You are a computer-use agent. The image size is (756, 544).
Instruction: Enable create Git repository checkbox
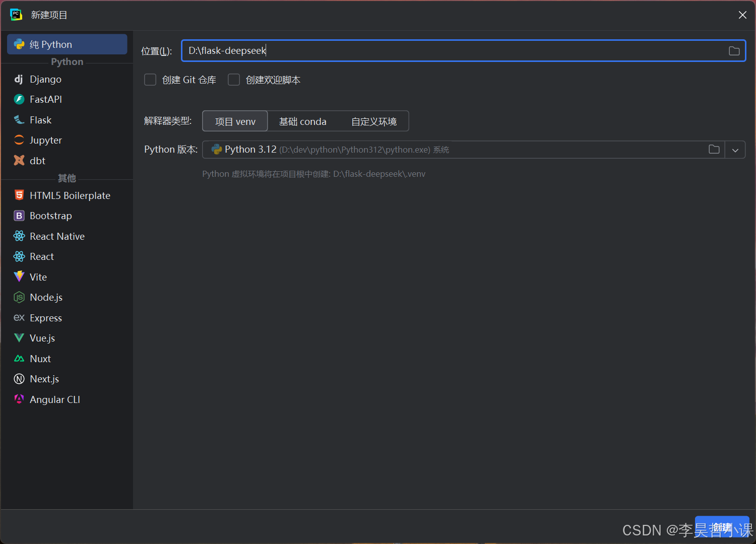point(150,80)
